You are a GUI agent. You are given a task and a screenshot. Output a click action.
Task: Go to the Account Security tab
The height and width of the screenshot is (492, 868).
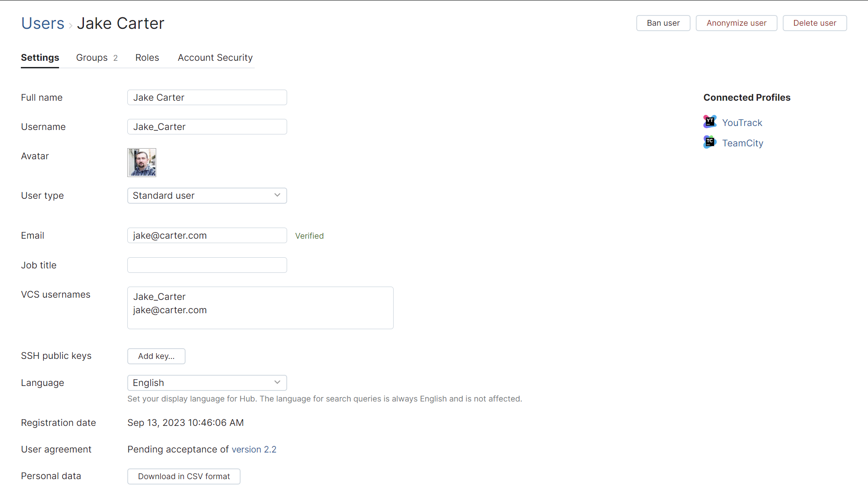point(215,58)
